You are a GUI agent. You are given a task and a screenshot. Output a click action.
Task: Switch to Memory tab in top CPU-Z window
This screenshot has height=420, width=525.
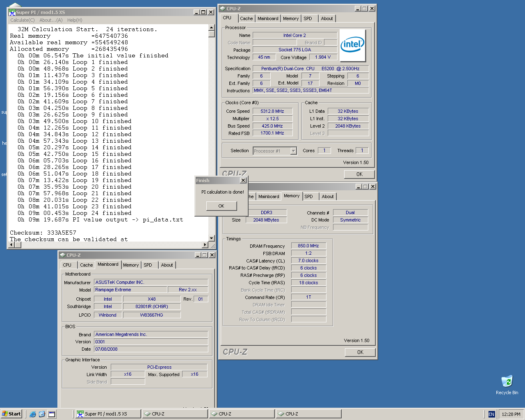(291, 18)
